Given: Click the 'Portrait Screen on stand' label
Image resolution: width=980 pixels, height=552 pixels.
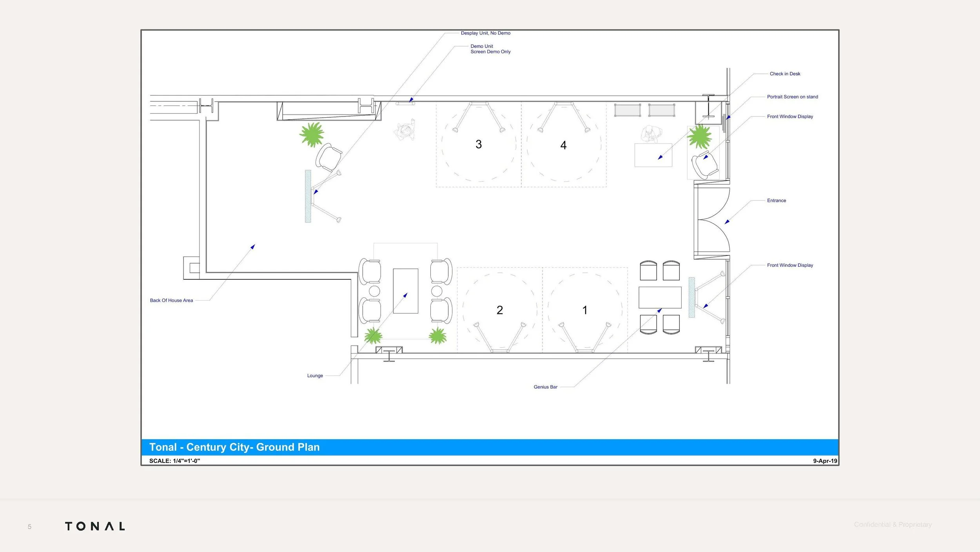Looking at the screenshot, I should coord(792,97).
